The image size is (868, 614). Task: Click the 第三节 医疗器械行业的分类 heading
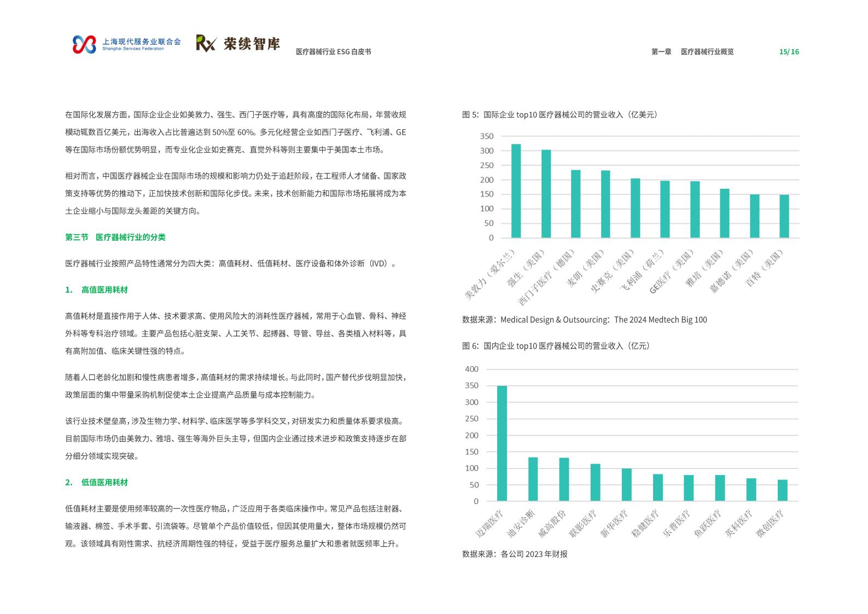pos(115,237)
